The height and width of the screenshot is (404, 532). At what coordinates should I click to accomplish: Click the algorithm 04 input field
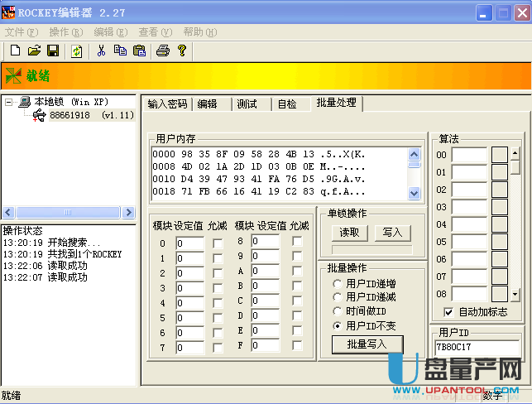[x=469, y=224]
